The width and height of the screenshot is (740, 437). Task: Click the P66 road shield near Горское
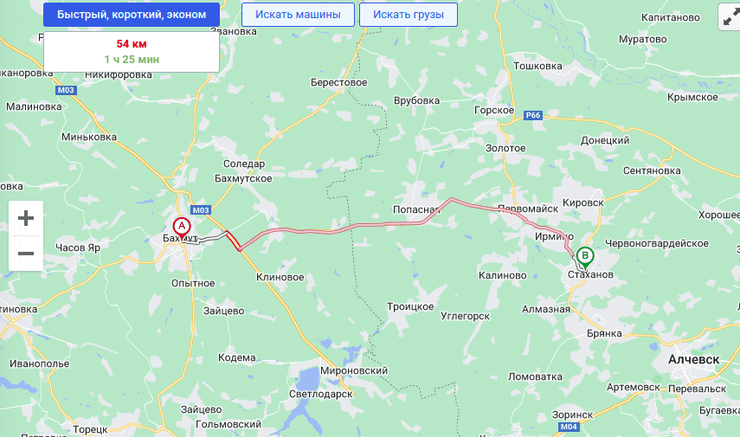click(533, 115)
